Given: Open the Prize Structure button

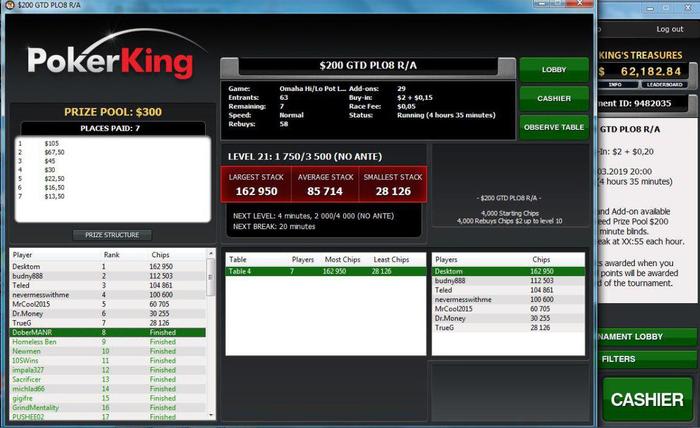Looking at the screenshot, I should [x=112, y=235].
